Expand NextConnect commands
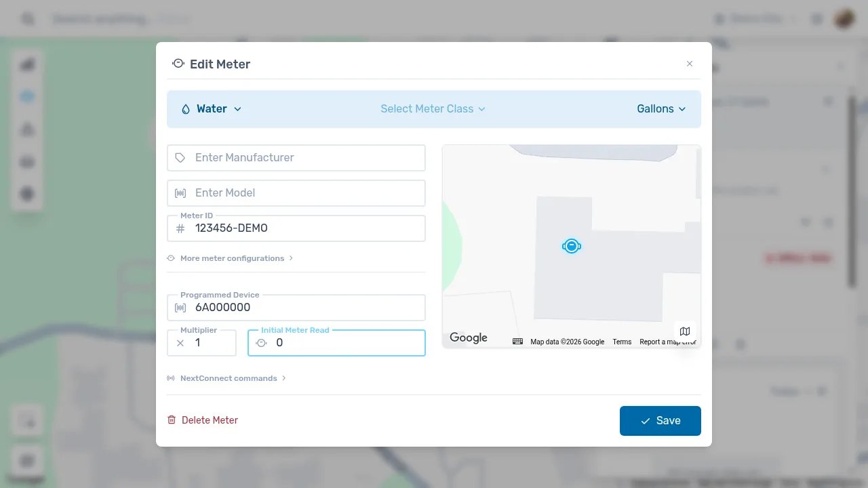 (226, 378)
